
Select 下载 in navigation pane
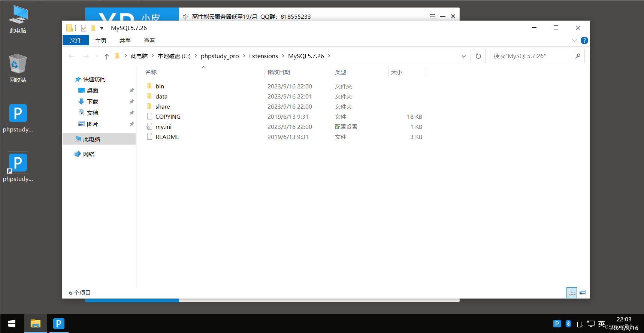93,102
